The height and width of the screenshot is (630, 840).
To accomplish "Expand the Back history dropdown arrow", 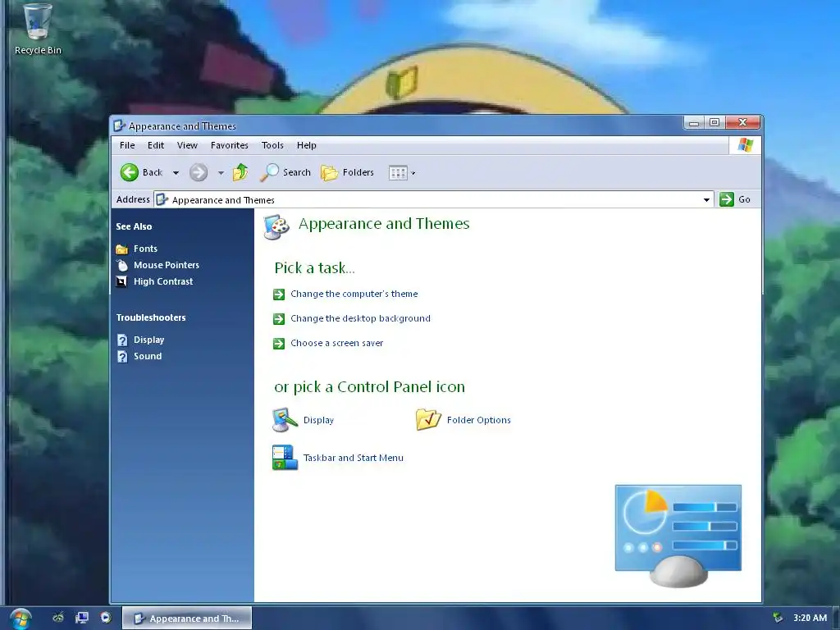I will click(x=176, y=172).
